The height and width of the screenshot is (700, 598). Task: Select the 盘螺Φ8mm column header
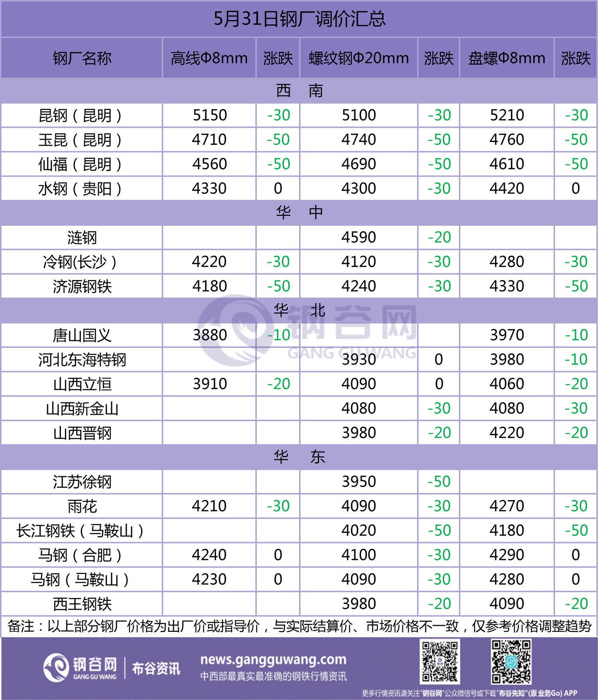507,58
